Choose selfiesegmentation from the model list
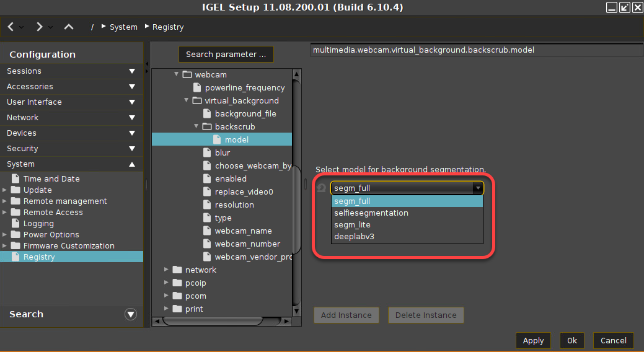 (x=371, y=213)
